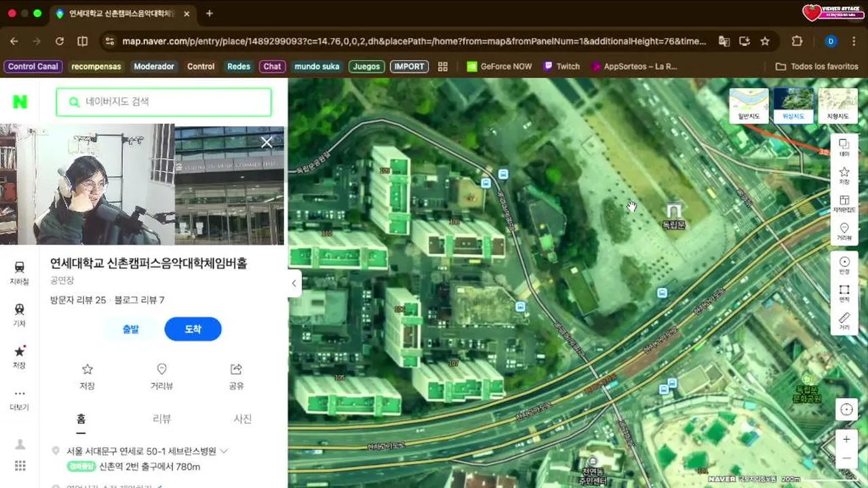This screenshot has width=868, height=488.
Task: Select the 반경 radius measuring tool
Action: (x=844, y=266)
